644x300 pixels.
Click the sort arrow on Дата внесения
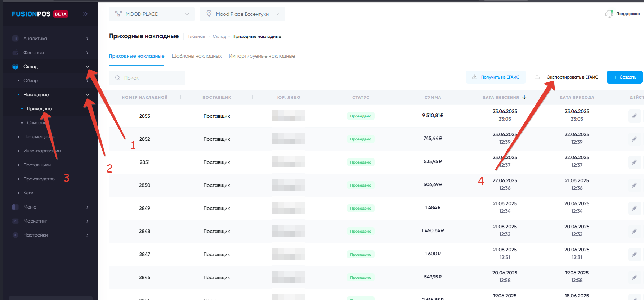point(524,97)
